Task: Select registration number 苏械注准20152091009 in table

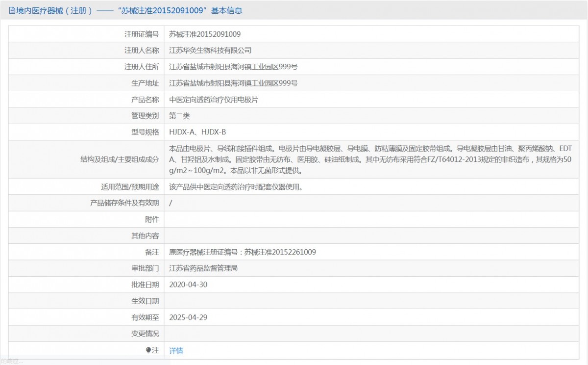Action: click(x=205, y=34)
